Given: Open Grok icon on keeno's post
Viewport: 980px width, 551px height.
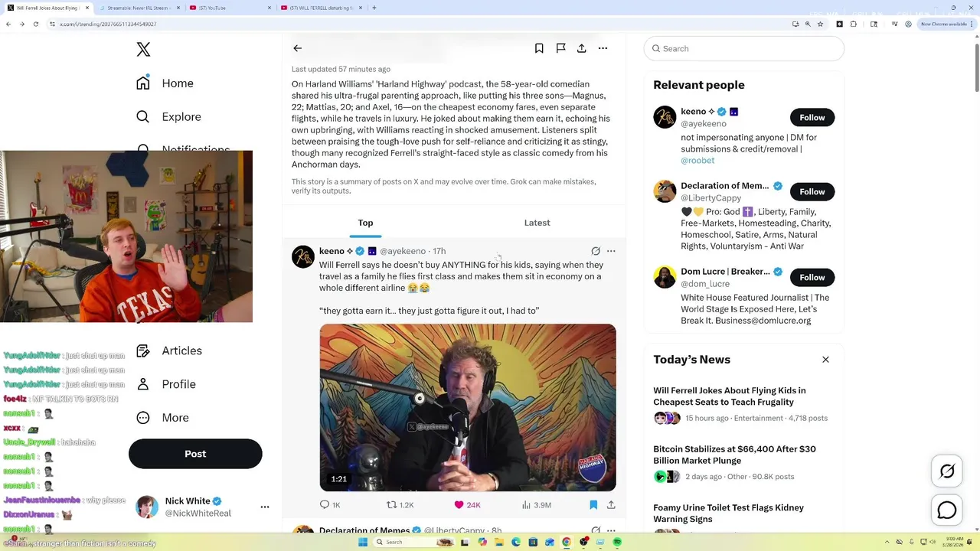Looking at the screenshot, I should tap(595, 251).
